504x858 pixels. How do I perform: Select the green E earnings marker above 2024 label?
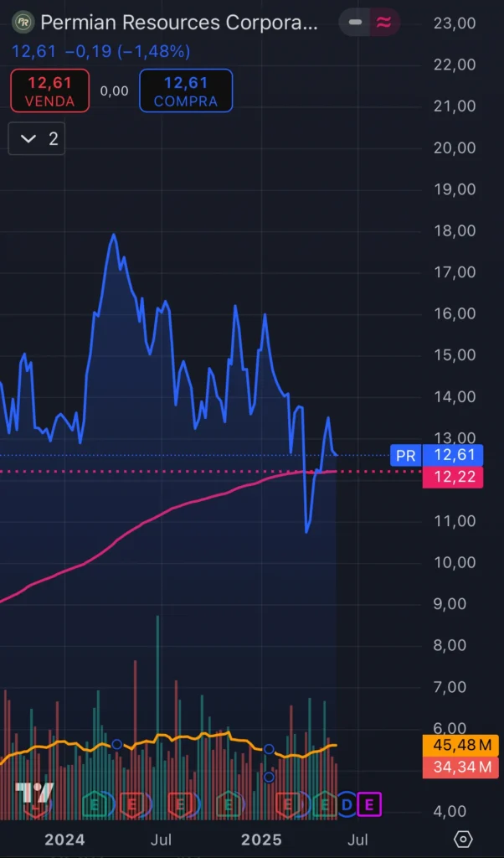(x=94, y=805)
